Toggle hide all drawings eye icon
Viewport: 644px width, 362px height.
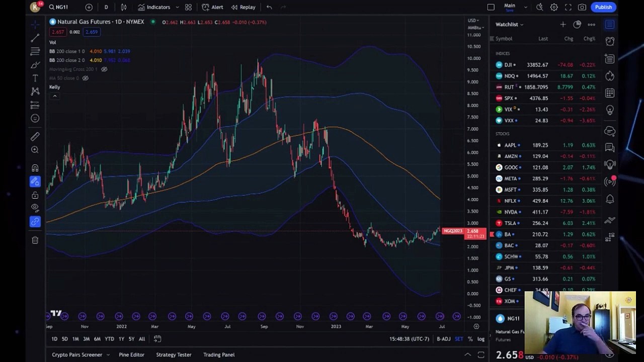click(x=35, y=208)
